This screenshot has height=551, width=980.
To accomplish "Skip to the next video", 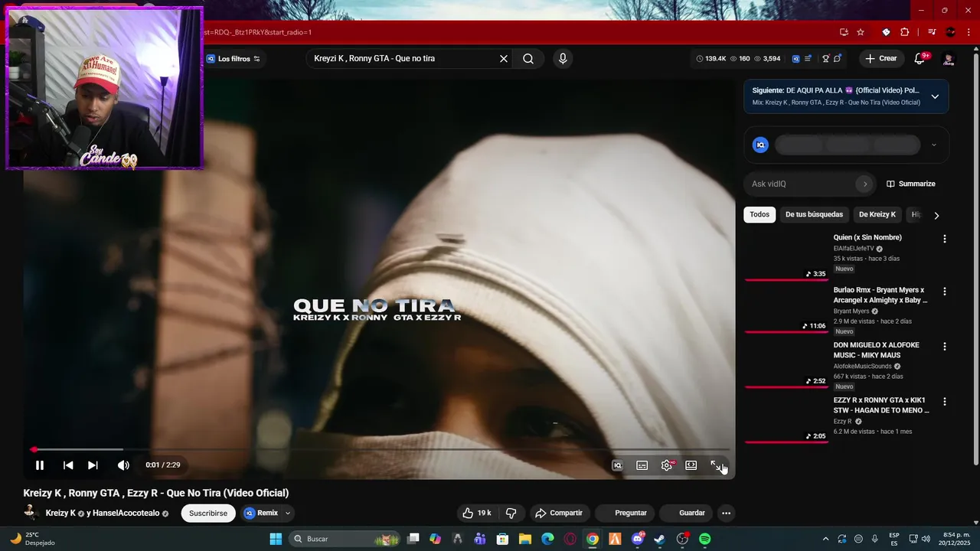I will tap(93, 465).
